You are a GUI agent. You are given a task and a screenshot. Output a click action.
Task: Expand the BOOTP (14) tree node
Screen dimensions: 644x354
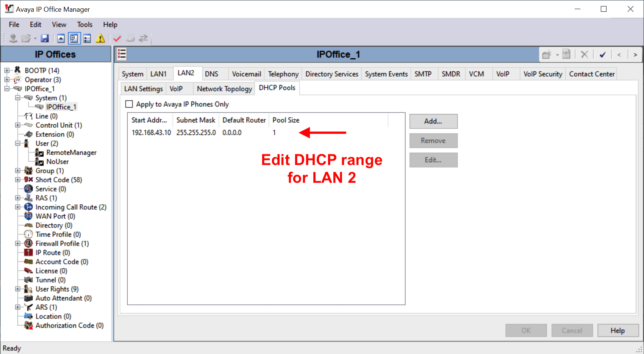(7, 70)
